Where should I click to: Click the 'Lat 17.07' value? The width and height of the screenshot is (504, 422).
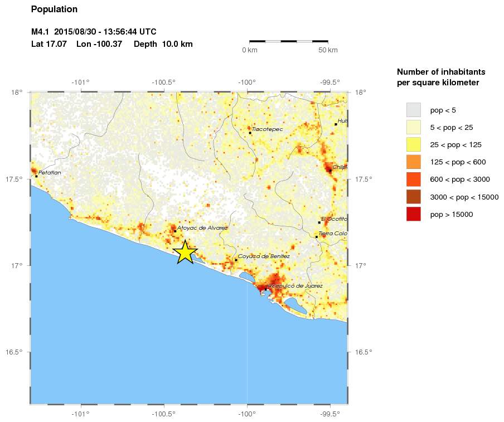[x=49, y=44]
